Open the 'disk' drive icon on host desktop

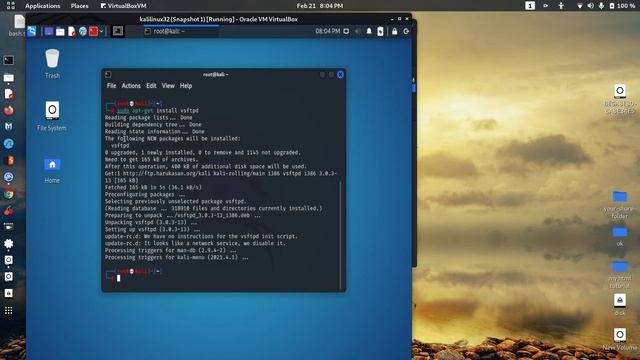620,304
